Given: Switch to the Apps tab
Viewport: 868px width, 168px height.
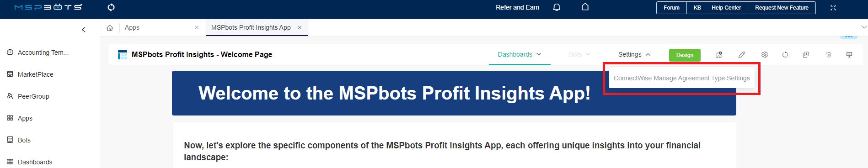Looking at the screenshot, I should click(132, 27).
